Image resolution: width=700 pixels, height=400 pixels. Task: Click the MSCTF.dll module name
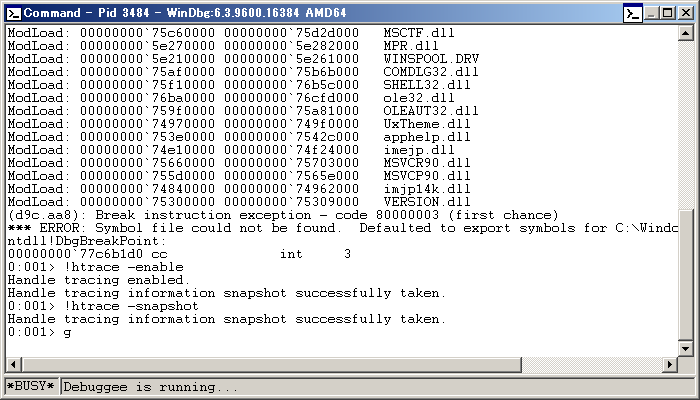[x=419, y=33]
